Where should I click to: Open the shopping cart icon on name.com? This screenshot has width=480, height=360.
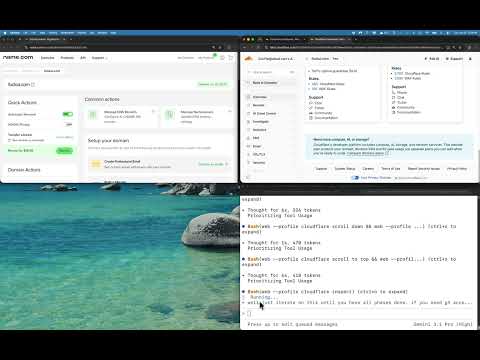tap(231, 58)
